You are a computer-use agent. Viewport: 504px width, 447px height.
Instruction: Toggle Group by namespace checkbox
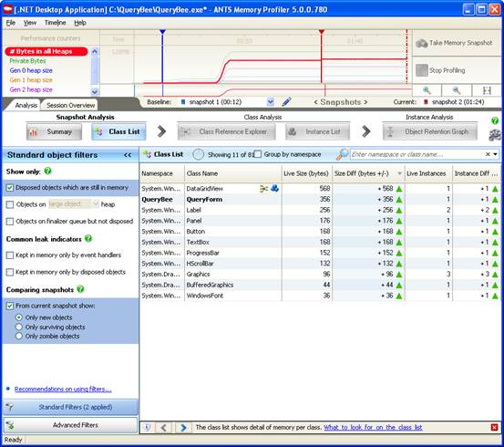click(258, 154)
